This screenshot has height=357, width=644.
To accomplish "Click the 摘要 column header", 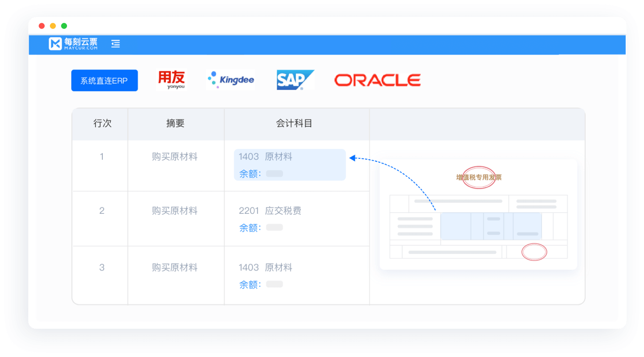I will pyautogui.click(x=175, y=123).
